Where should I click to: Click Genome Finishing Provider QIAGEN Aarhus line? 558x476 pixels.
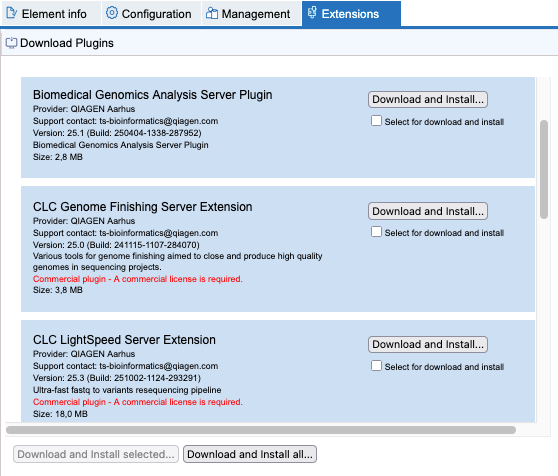(84, 221)
